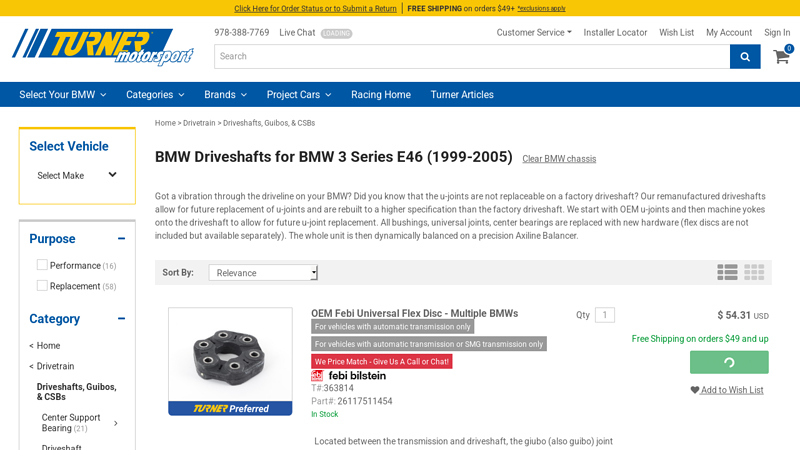Click Clear BMW chassis link

559,159
